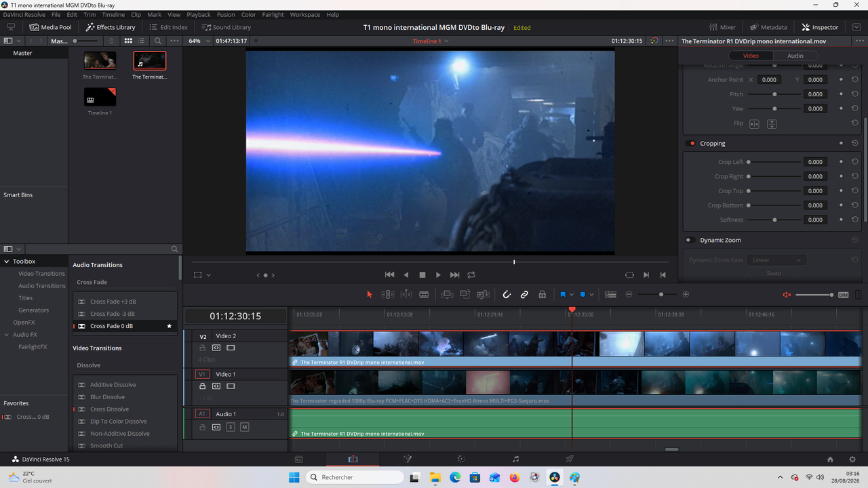Play the timeline forward
The width and height of the screenshot is (868, 488).
pyautogui.click(x=438, y=275)
